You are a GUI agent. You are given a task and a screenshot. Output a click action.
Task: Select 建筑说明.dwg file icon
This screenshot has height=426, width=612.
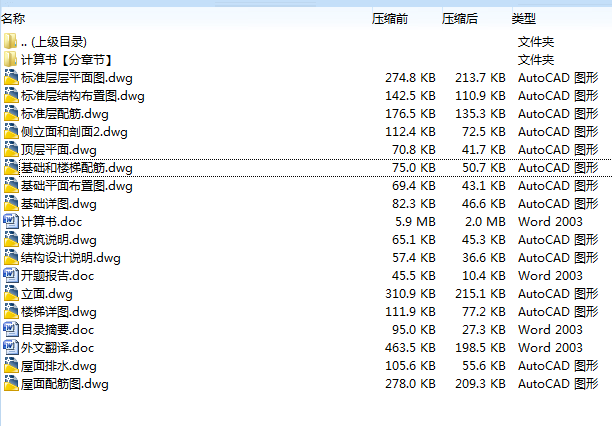pos(11,239)
